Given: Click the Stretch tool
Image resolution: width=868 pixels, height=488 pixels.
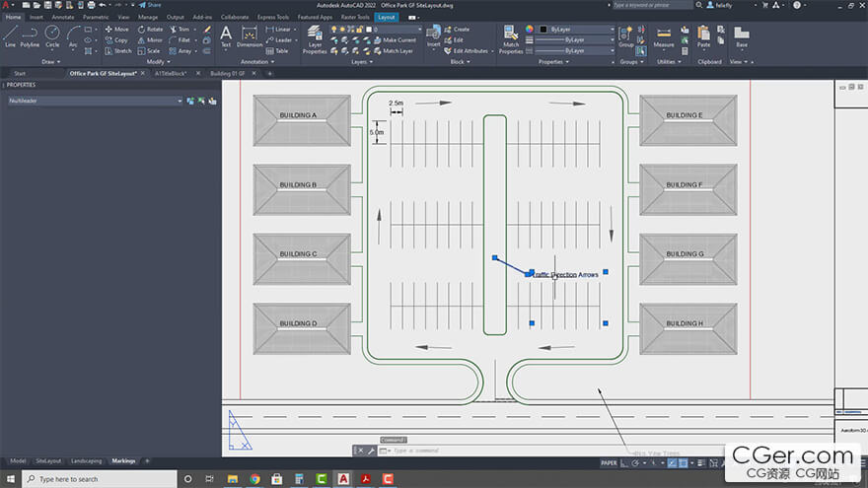Looking at the screenshot, I should coord(118,51).
